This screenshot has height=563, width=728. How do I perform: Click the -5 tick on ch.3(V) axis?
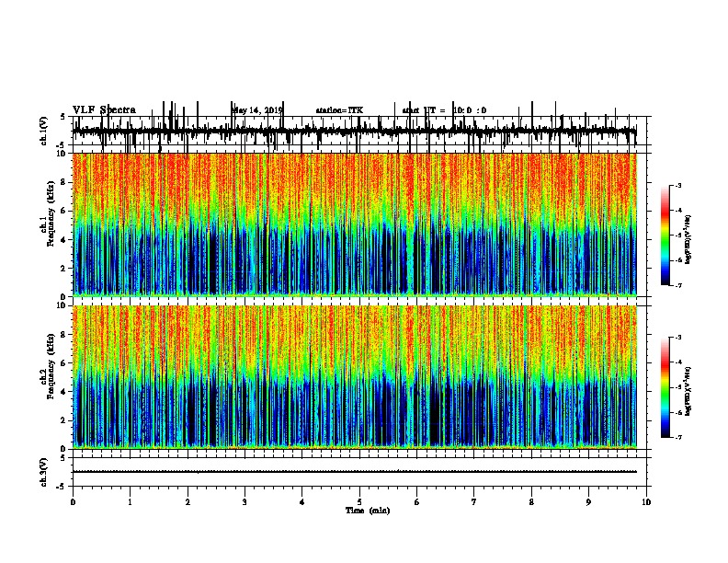pos(62,487)
